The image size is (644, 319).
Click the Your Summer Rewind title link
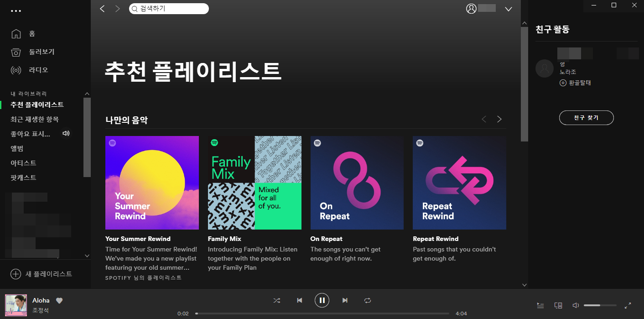pyautogui.click(x=138, y=239)
